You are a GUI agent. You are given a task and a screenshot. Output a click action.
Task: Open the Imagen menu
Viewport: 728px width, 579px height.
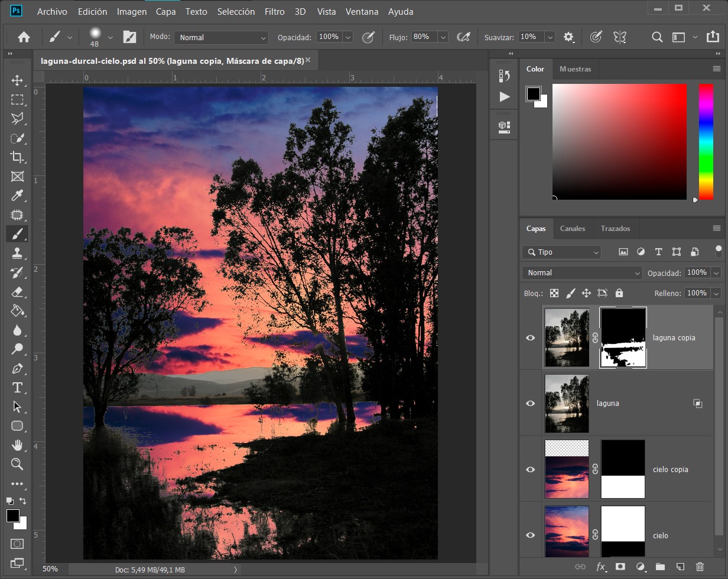[132, 11]
